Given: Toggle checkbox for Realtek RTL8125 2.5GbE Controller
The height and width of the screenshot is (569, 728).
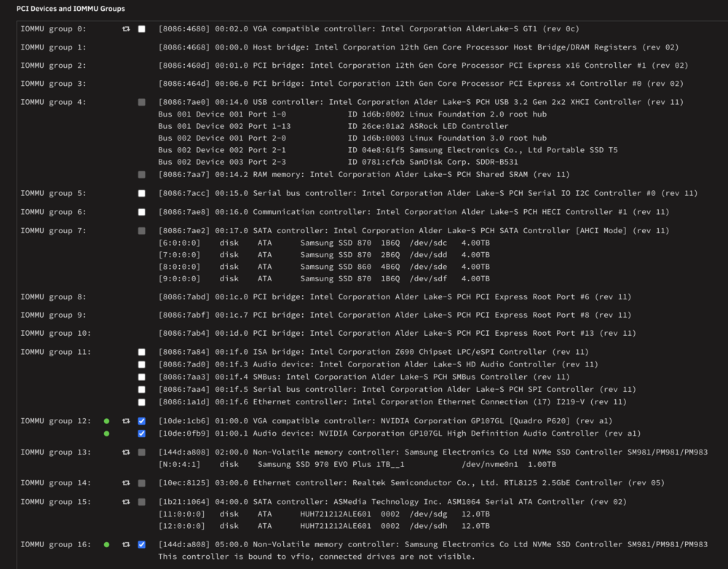Looking at the screenshot, I should [x=142, y=483].
